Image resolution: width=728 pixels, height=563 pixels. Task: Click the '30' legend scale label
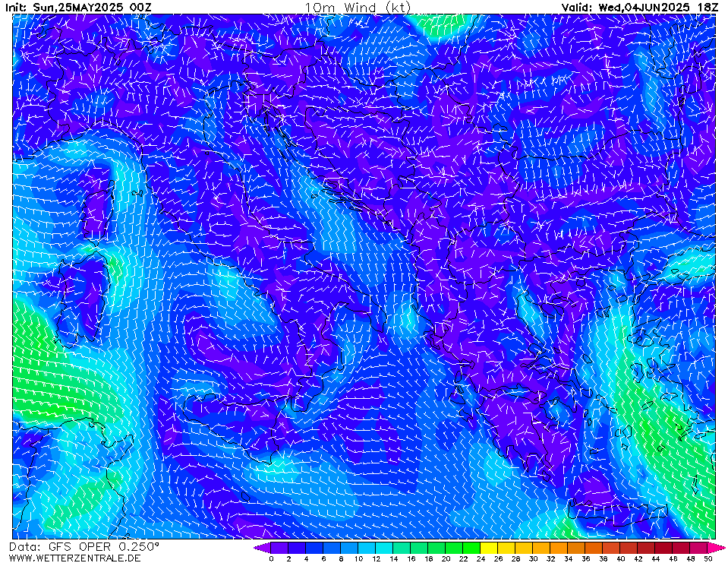[533, 558]
